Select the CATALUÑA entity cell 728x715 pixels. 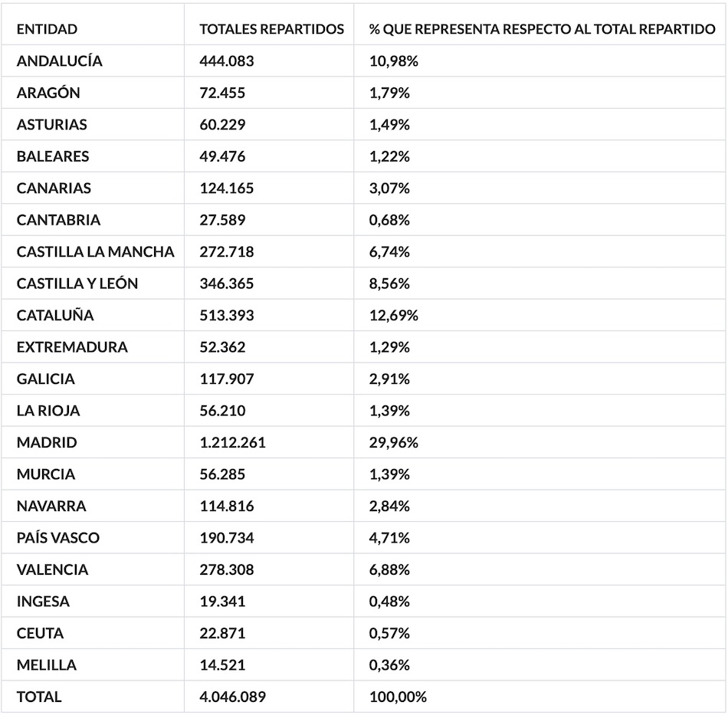coord(55,316)
